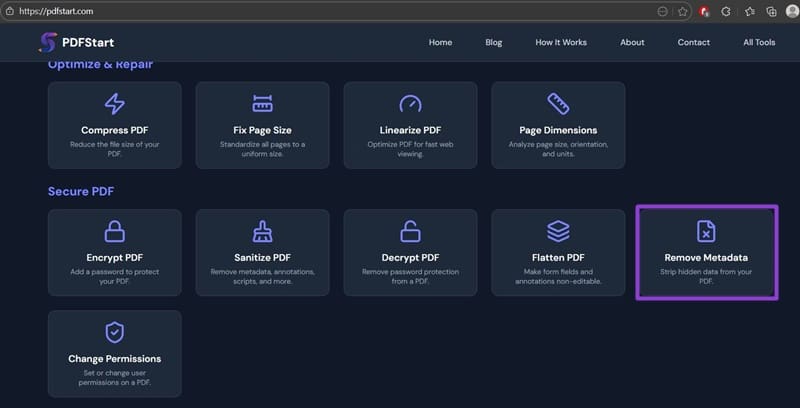
Task: Click the Contact link in navigation
Action: [x=693, y=42]
